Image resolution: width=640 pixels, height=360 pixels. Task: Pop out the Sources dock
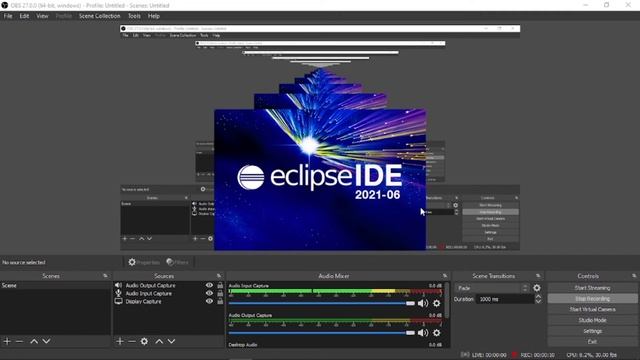tap(219, 276)
